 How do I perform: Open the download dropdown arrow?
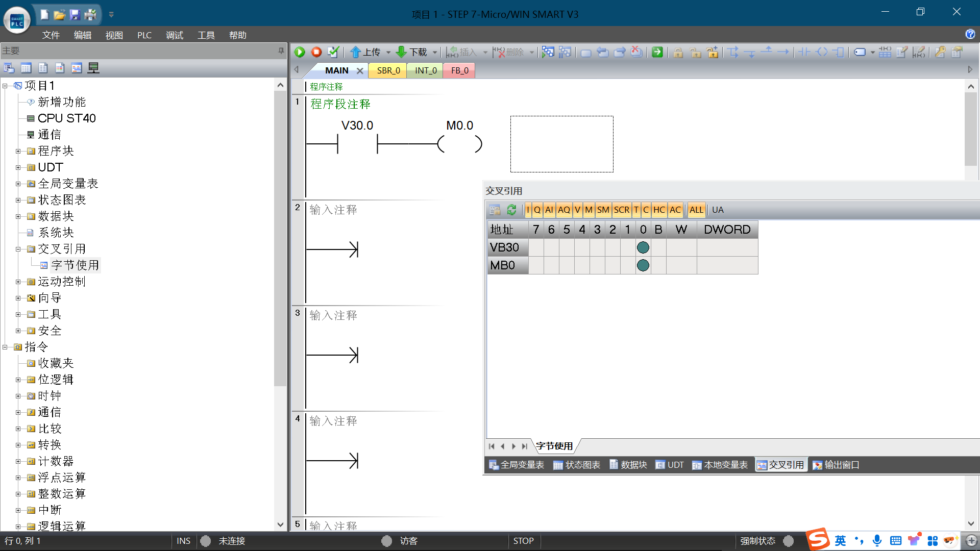pyautogui.click(x=435, y=52)
